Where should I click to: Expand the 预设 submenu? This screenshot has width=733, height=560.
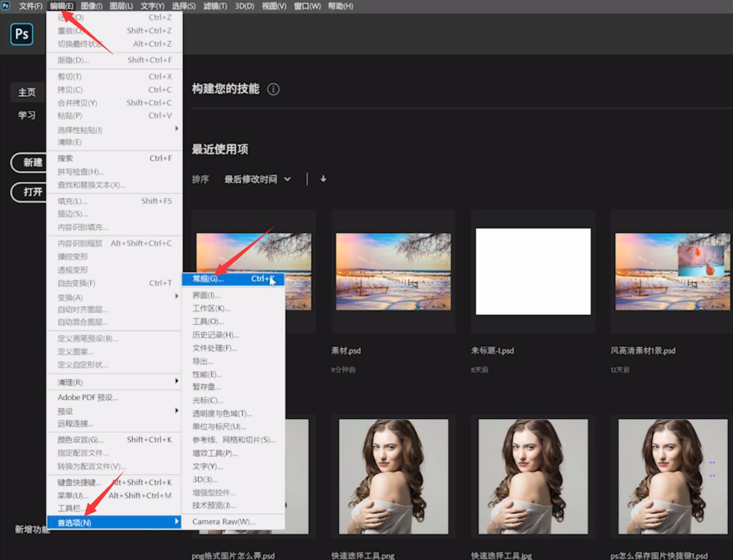coord(115,411)
